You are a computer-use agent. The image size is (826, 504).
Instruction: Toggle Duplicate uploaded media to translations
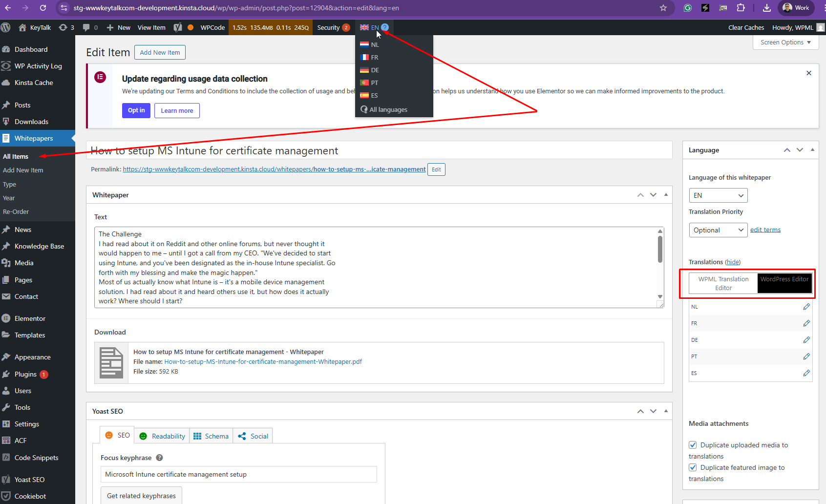coord(693,445)
